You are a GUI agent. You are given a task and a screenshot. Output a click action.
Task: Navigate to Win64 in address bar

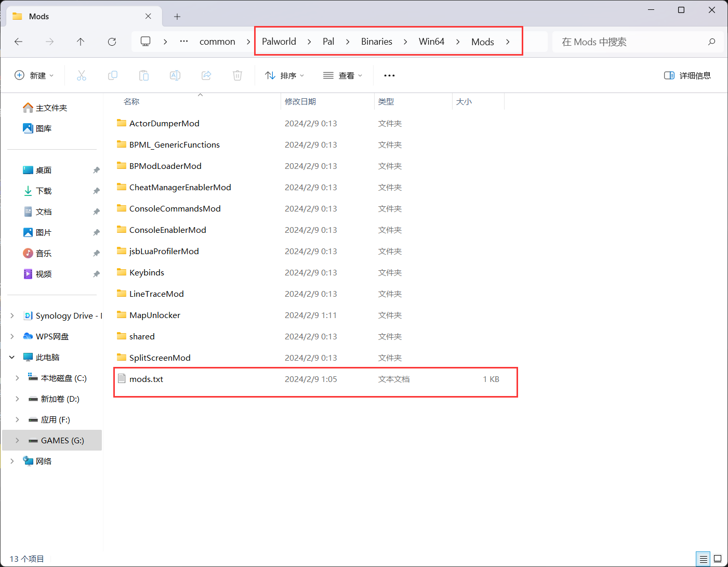click(431, 42)
